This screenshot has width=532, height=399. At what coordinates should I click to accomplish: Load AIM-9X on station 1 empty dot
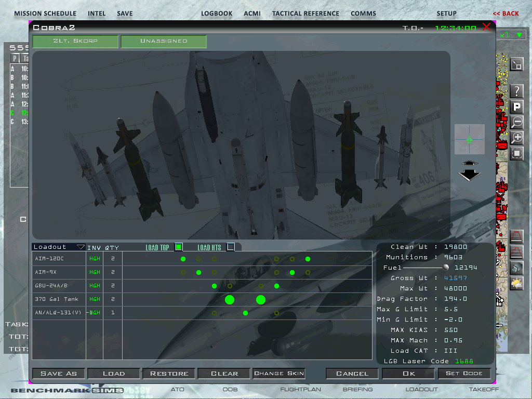click(x=183, y=272)
